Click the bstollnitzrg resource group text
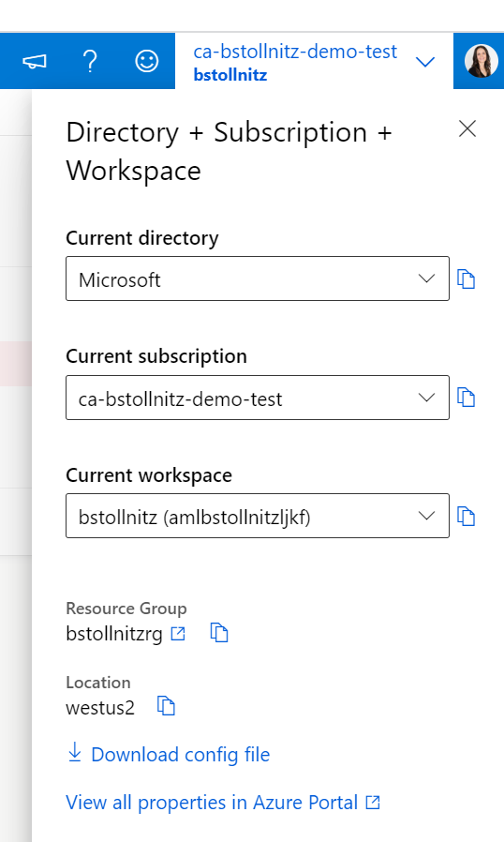The height and width of the screenshot is (842, 504). click(x=114, y=634)
